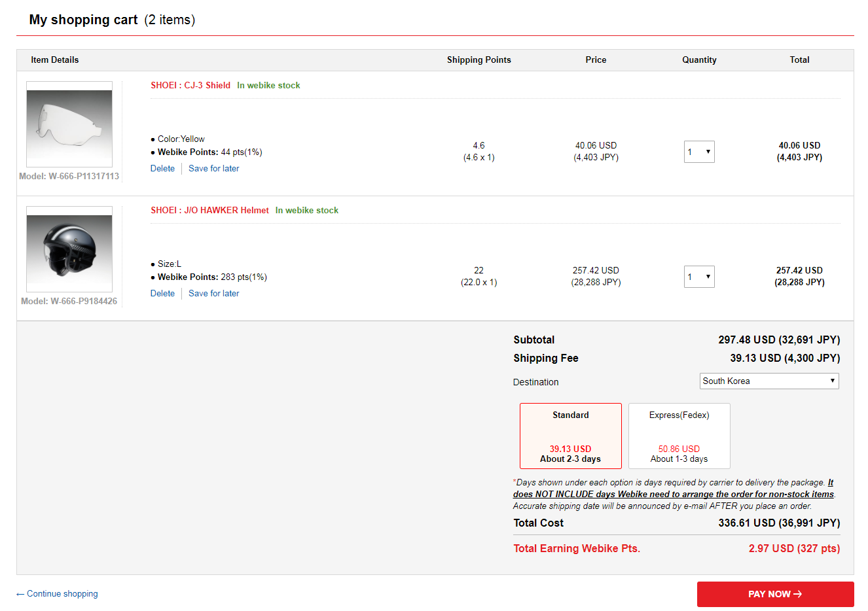Click the Quantity column header
The height and width of the screenshot is (611, 868).
pos(699,60)
